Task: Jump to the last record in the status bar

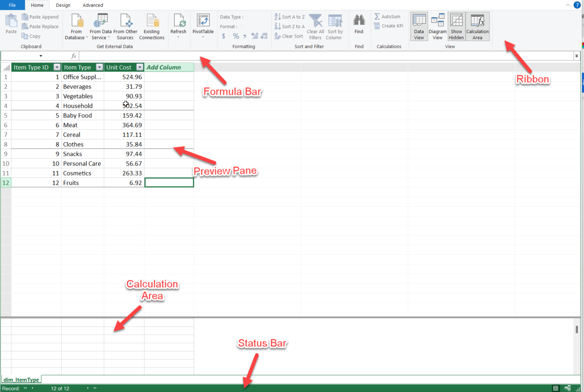Action: (95, 388)
